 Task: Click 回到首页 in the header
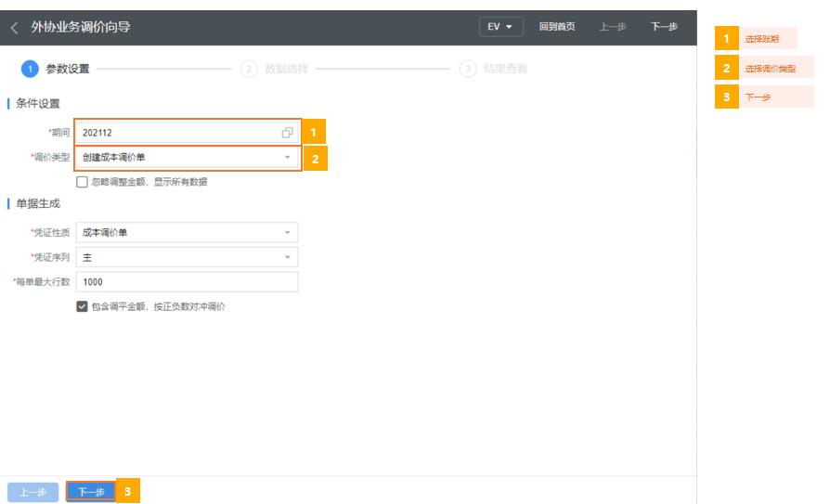point(557,27)
